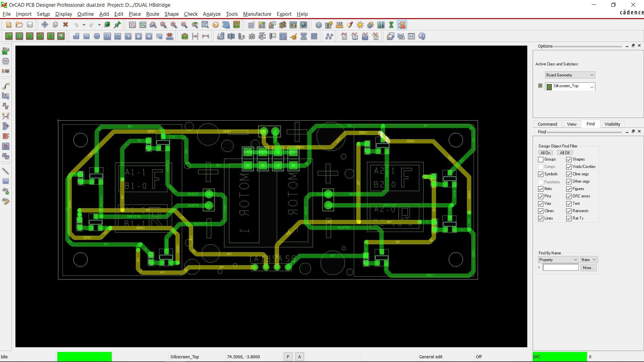Switch to the Visibility tab
The image size is (644, 362).
pyautogui.click(x=612, y=124)
